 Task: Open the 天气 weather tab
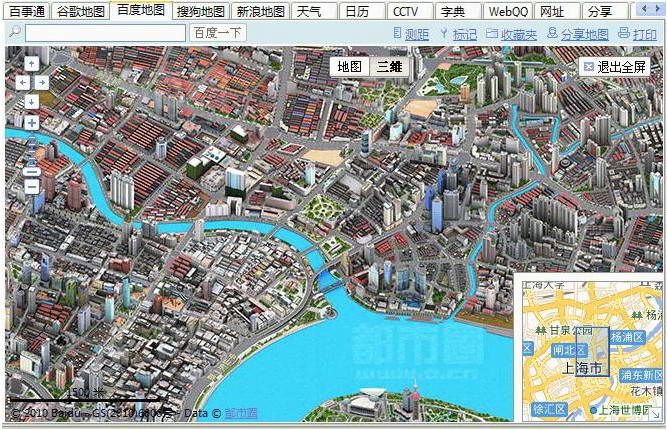click(x=314, y=11)
